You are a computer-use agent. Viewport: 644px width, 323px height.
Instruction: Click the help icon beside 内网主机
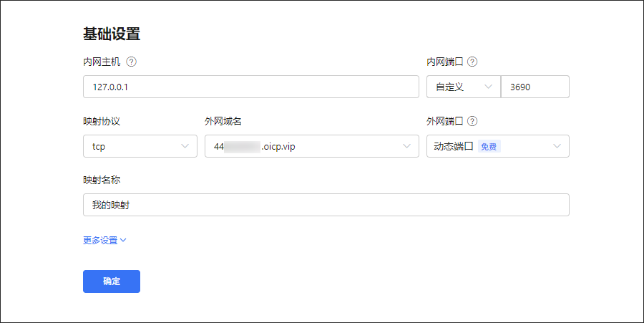[131, 62]
